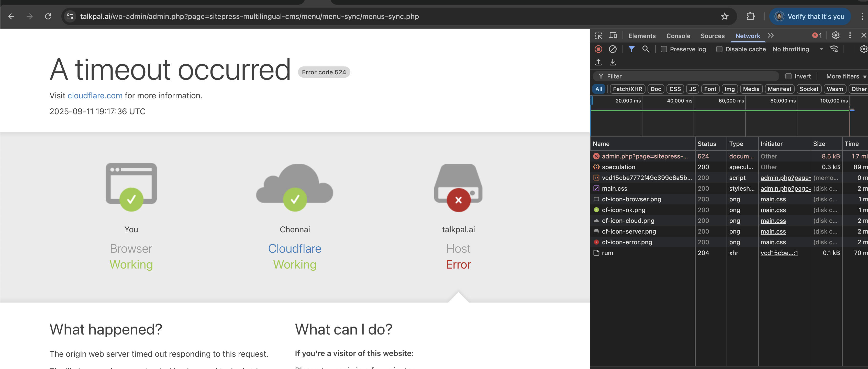Follow the cloudflare.com link
This screenshot has width=868, height=369.
pos(95,96)
